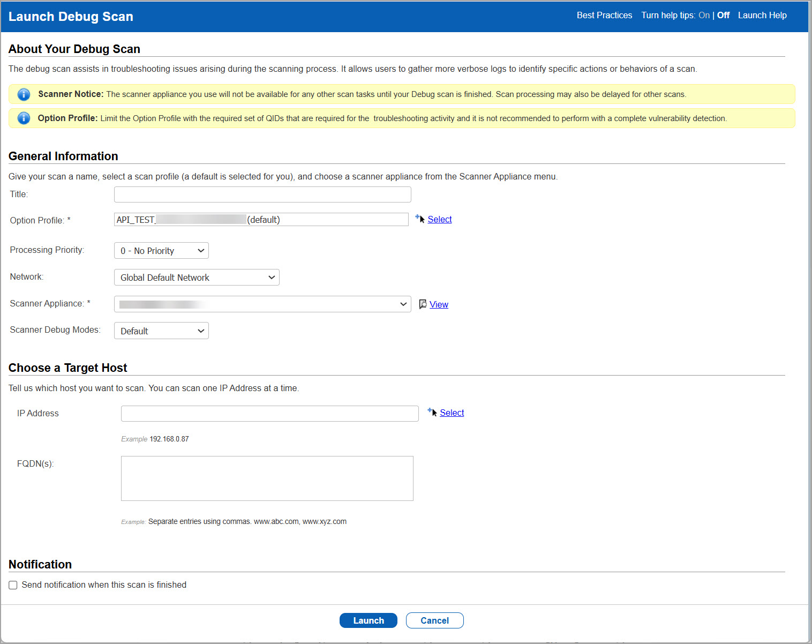The image size is (812, 644).
Task: Open Best Practices in the header
Action: tap(604, 16)
